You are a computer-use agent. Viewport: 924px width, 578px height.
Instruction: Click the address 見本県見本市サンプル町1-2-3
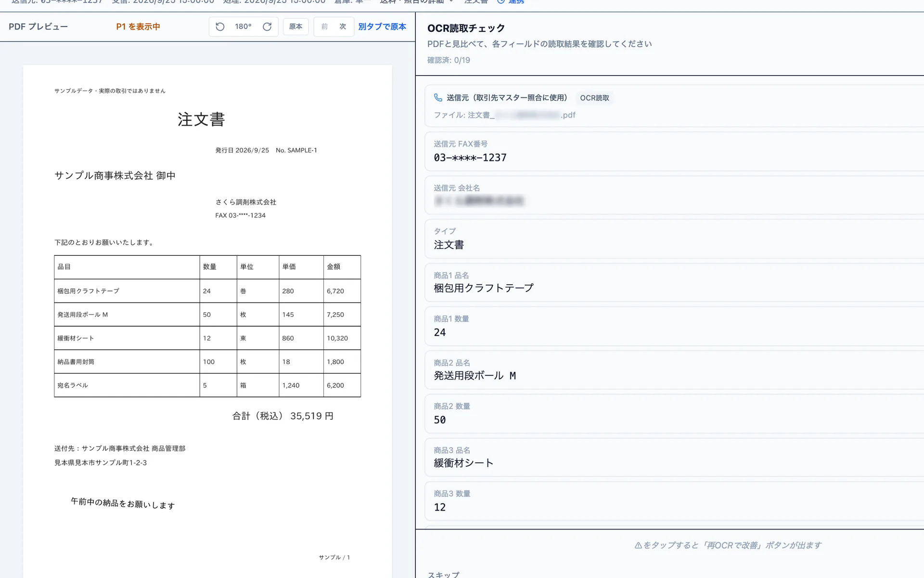click(101, 462)
